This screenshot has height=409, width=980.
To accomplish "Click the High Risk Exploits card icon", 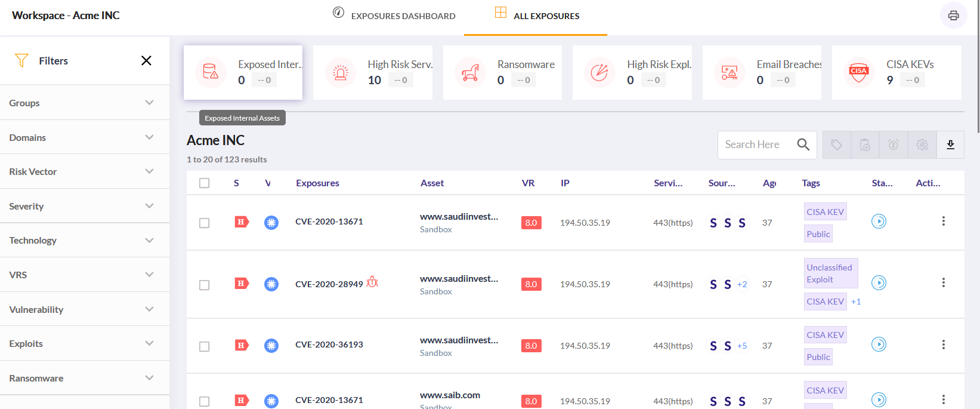I will [599, 72].
